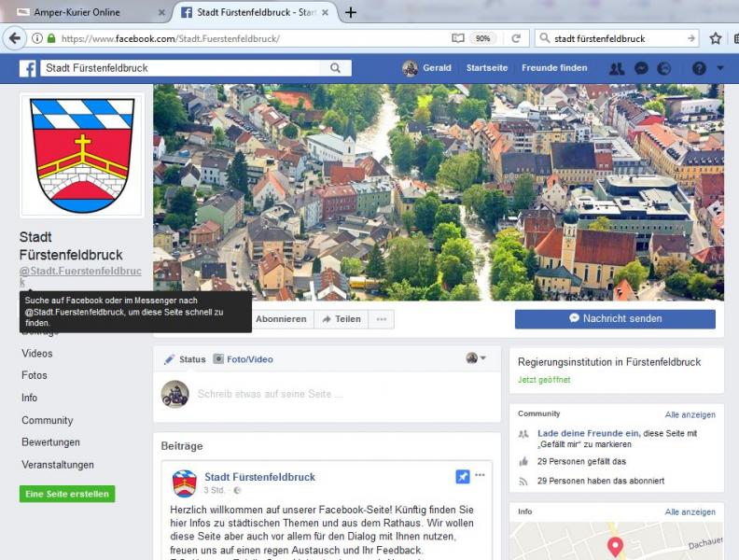The width and height of the screenshot is (739, 560).
Task: Open a new browser tab
Action: (351, 12)
